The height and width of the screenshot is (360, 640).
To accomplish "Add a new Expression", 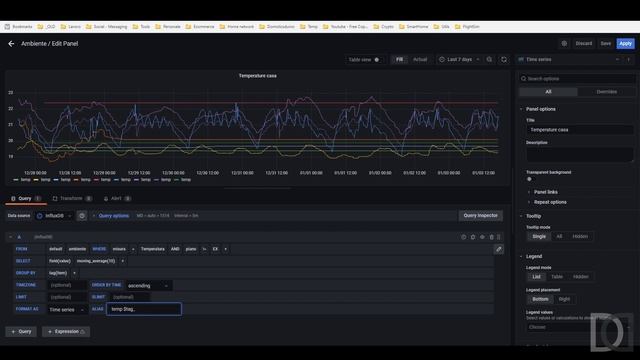I will click(66, 331).
